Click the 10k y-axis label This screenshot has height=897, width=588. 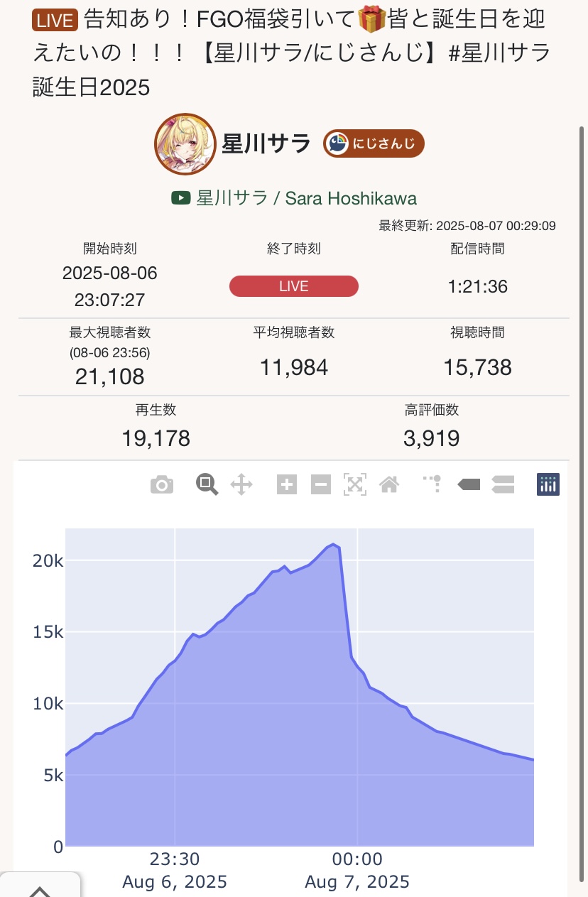pyautogui.click(x=48, y=704)
